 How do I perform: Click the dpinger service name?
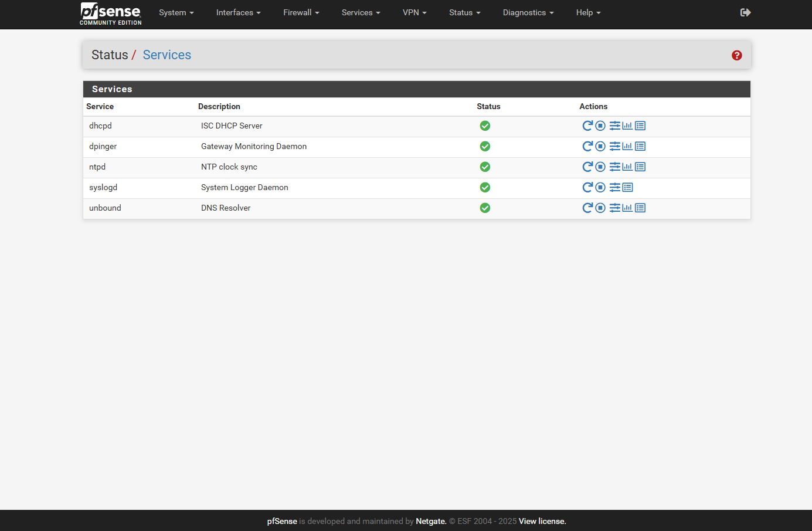tap(103, 146)
